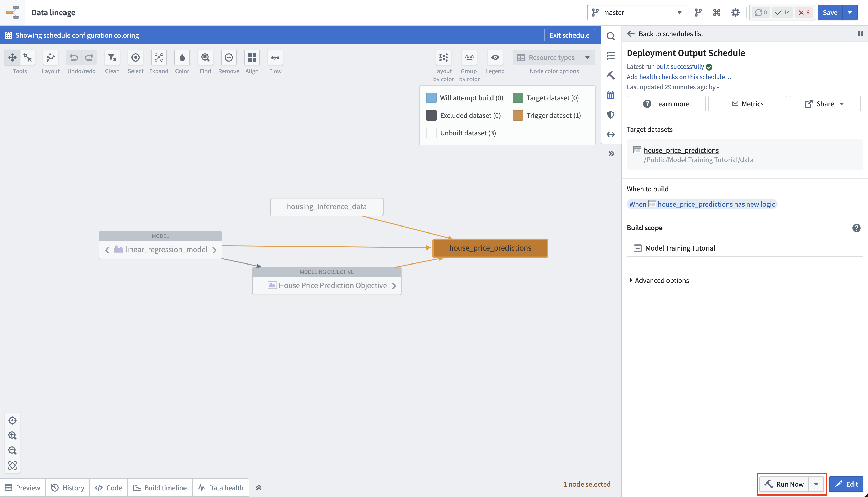Viewport: 868px width, 497px height.
Task: Click the Align grid icon
Action: (x=252, y=57)
